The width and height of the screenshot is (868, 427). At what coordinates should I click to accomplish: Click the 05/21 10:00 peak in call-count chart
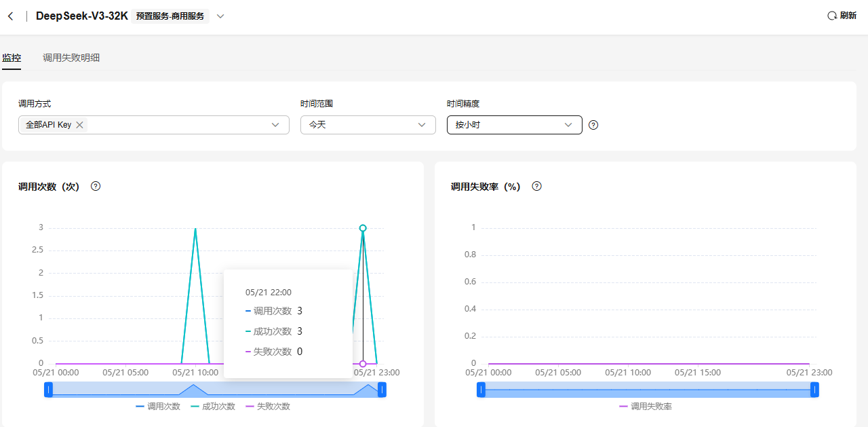coord(195,229)
